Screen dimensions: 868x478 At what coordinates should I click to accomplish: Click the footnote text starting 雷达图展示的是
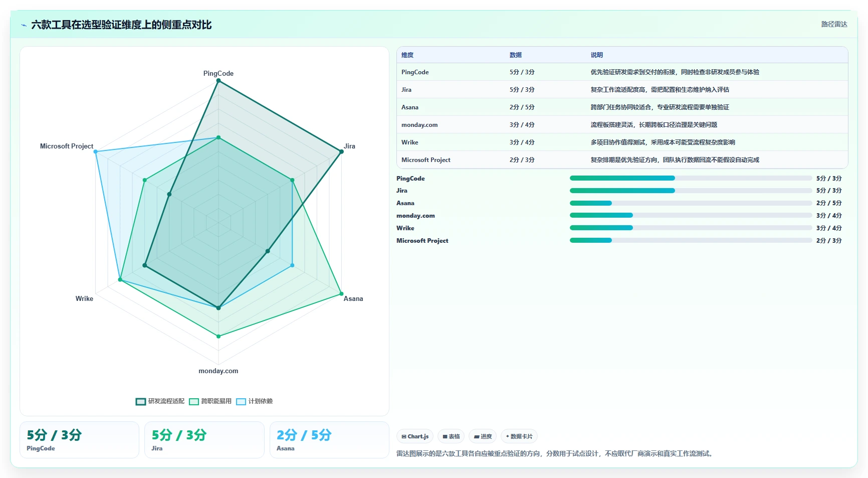tap(556, 454)
